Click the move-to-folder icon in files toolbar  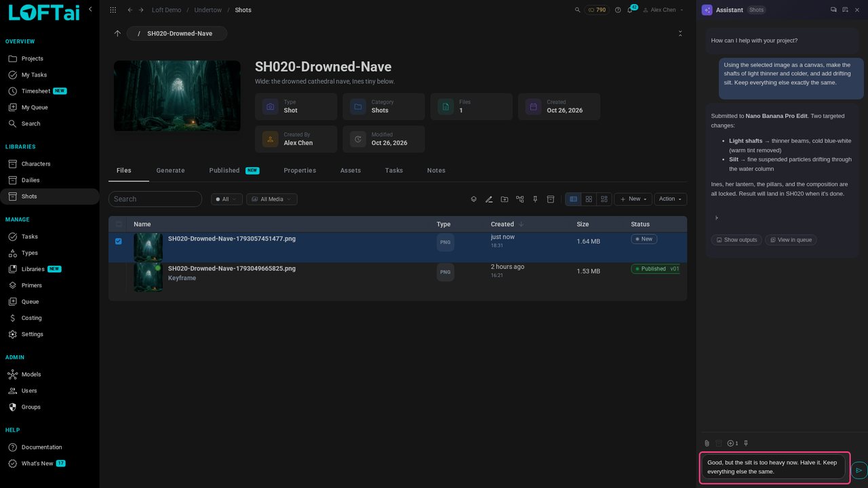point(505,199)
